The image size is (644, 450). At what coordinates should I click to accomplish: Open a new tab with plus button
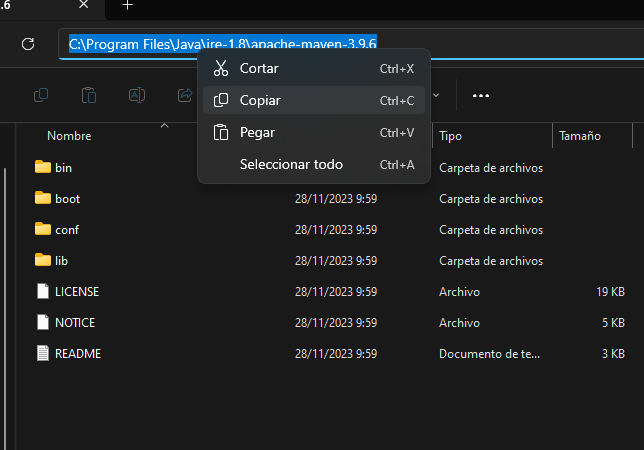[x=128, y=5]
